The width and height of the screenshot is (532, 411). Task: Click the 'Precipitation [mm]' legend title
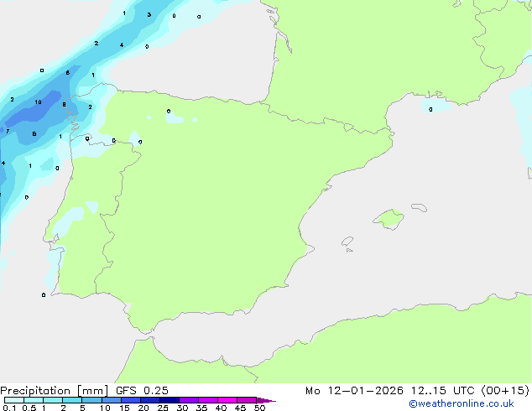[x=55, y=391]
